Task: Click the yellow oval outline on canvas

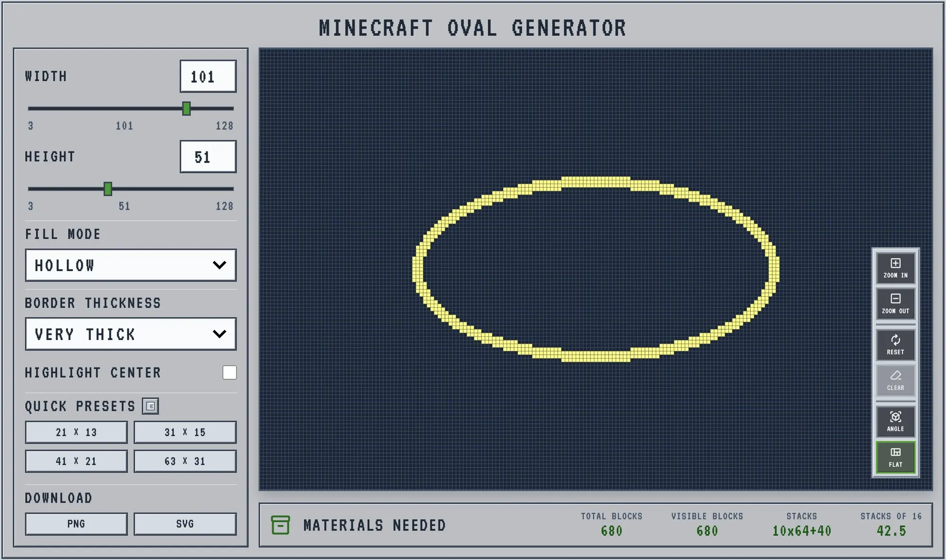Action: click(x=596, y=182)
